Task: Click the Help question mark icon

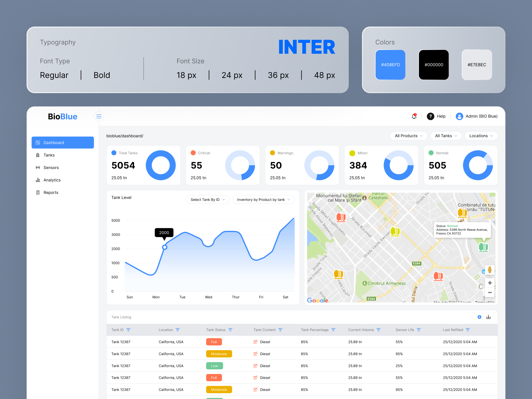Action: [430, 116]
